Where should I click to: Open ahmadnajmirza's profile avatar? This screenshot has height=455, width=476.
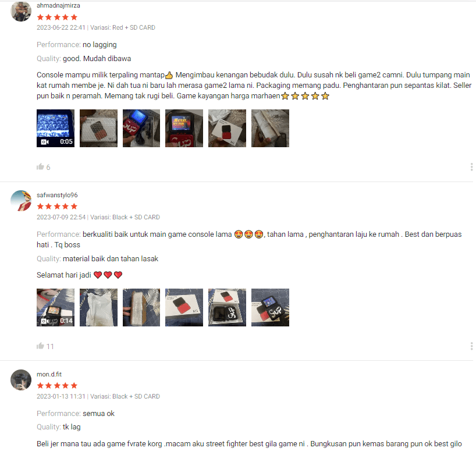click(21, 11)
